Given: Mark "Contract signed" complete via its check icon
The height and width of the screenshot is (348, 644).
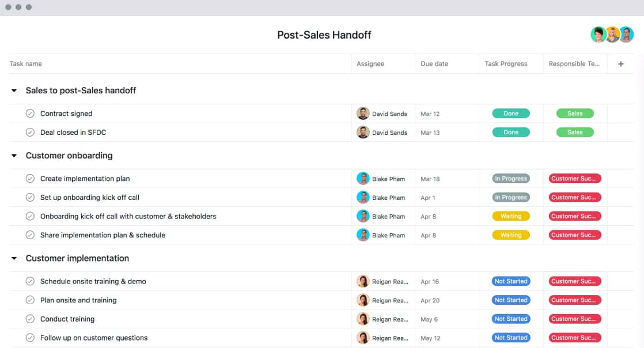Looking at the screenshot, I should [x=30, y=114].
